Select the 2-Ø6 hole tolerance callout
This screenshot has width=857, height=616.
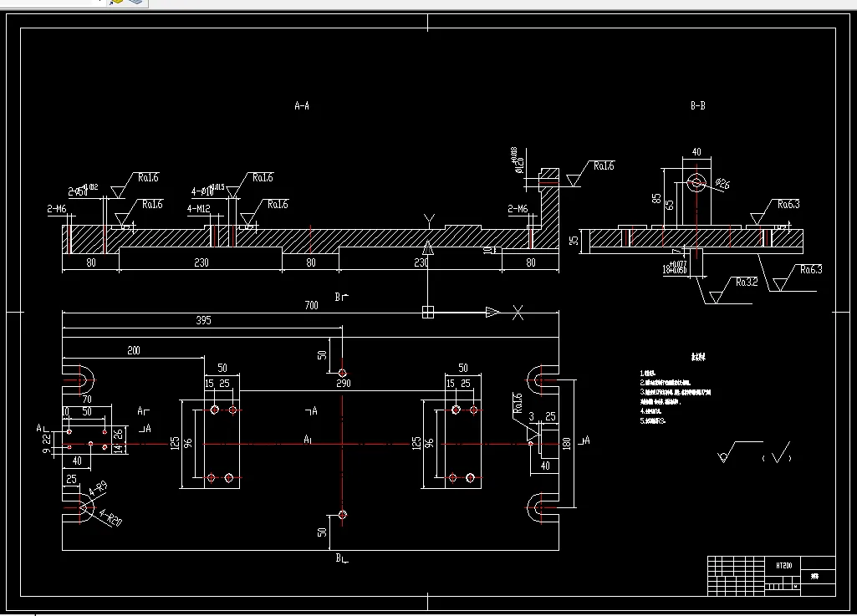pyautogui.click(x=83, y=191)
